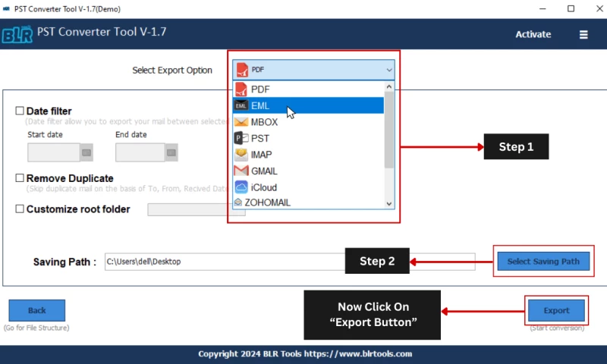Pick ZOHOMAIL export option
Screen dimensions: 607x364
pos(309,202)
